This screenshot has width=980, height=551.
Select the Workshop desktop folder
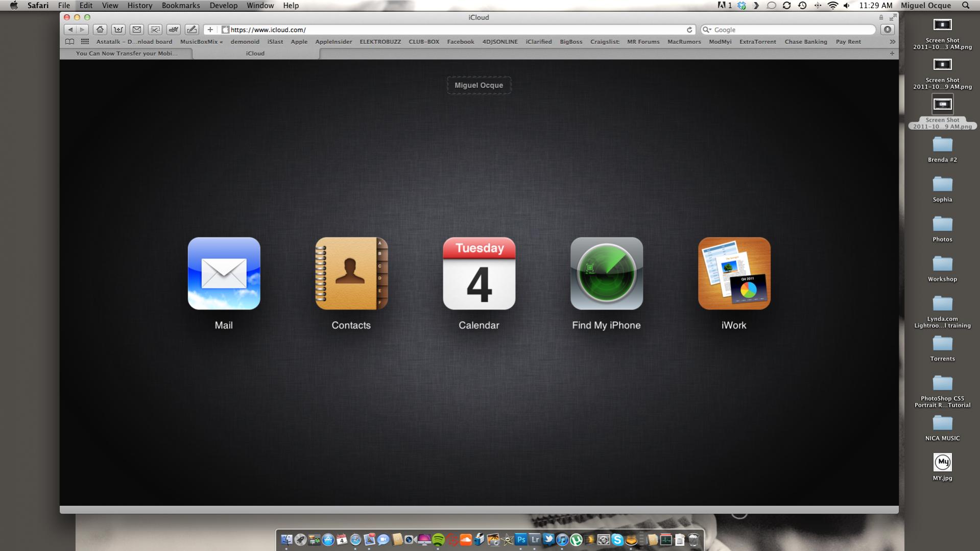tap(943, 269)
